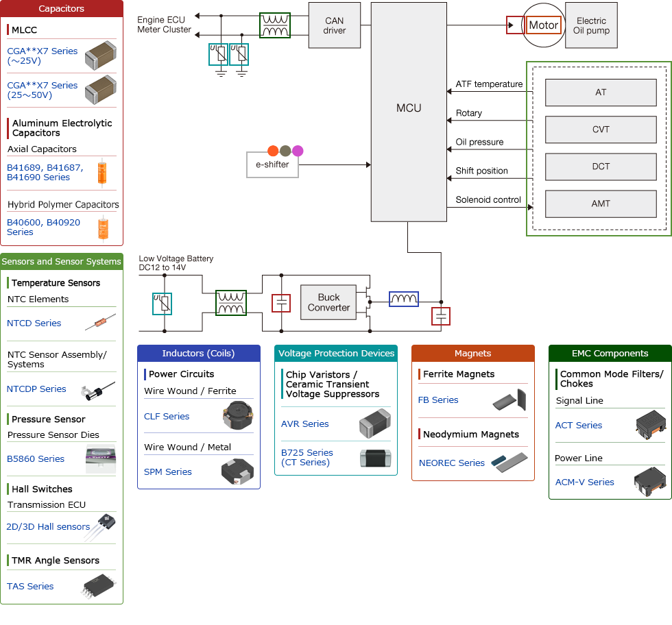Screen dimensions: 672x625
Task: Click the TAS Series TMR sensor link
Action: click(x=30, y=586)
